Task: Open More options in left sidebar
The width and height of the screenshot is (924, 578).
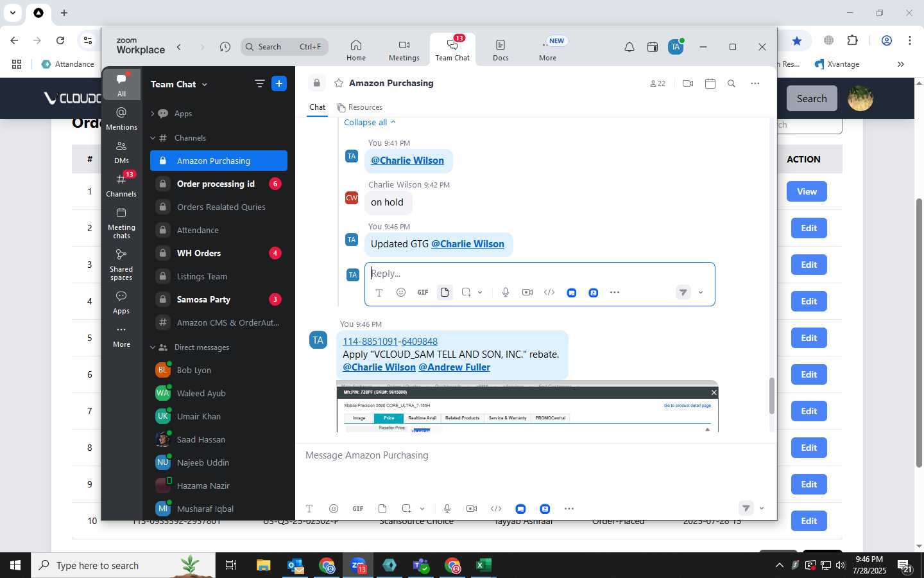Action: 121,336
